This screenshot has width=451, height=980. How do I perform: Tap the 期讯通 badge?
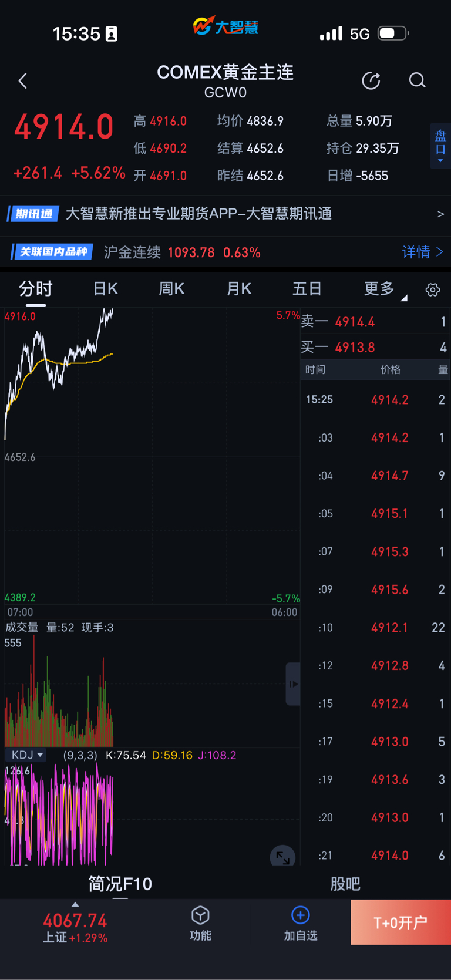33,214
